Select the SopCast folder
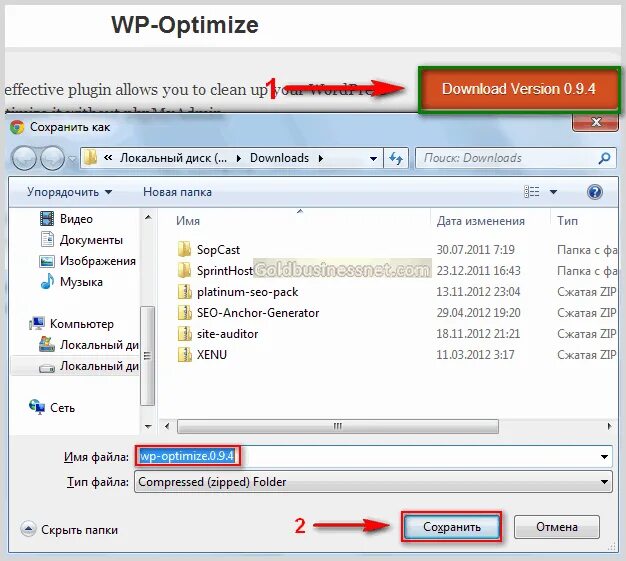626x561 pixels. [x=218, y=250]
